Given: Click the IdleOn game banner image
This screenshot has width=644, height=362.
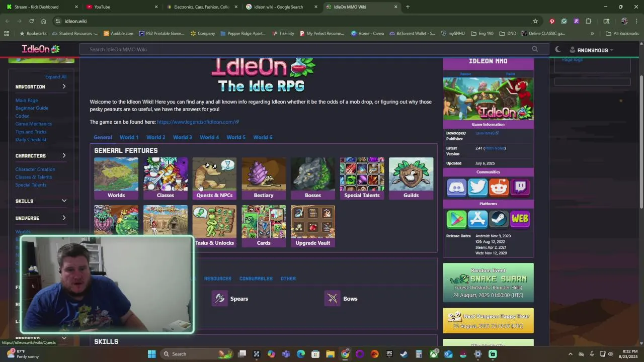Looking at the screenshot, I should 488,99.
